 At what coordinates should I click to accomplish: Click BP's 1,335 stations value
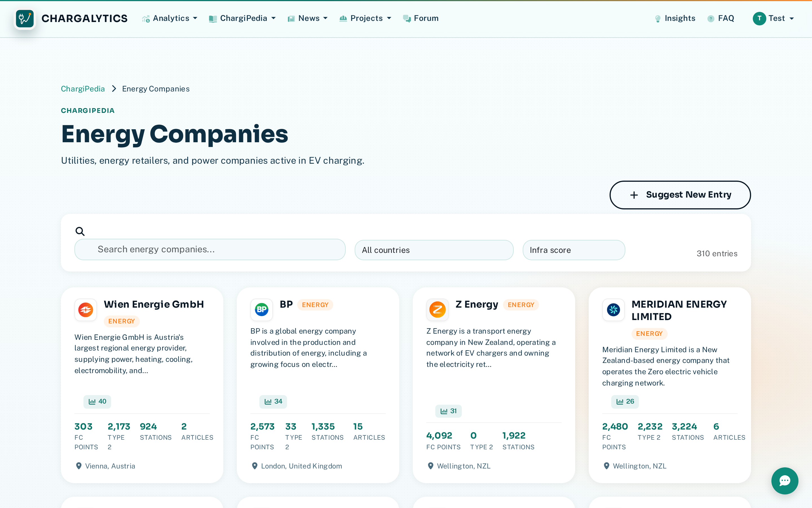point(323,426)
